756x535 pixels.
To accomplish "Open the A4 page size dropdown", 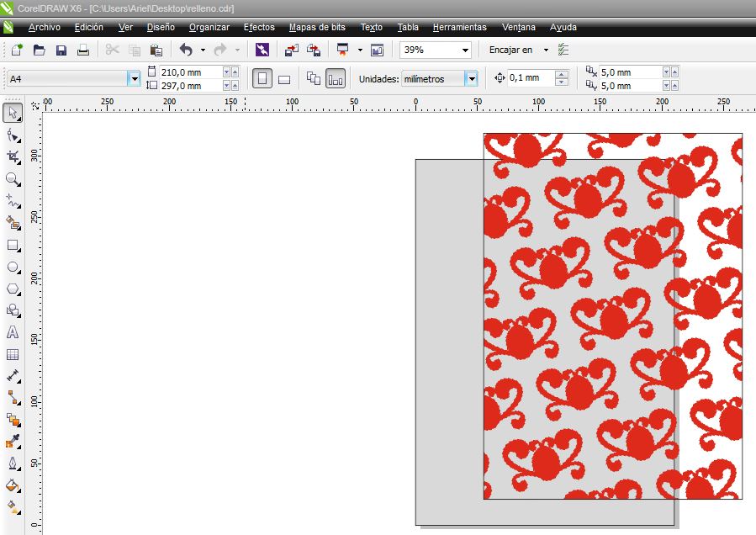I will [x=134, y=79].
